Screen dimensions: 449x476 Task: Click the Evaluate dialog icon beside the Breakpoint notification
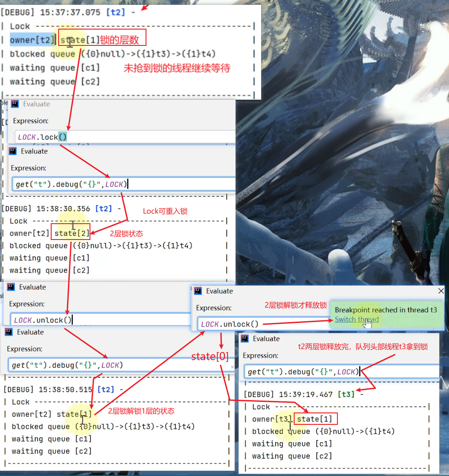pyautogui.click(x=198, y=291)
